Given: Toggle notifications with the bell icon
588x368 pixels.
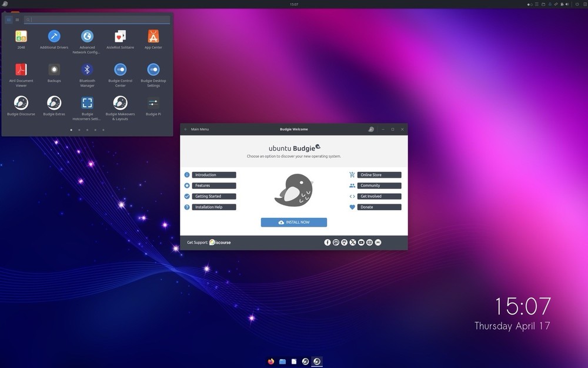Looking at the screenshot, I should click(x=550, y=4).
